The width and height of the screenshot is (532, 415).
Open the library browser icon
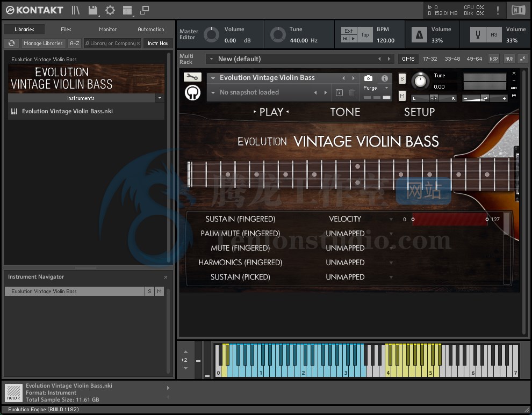pyautogui.click(x=75, y=10)
